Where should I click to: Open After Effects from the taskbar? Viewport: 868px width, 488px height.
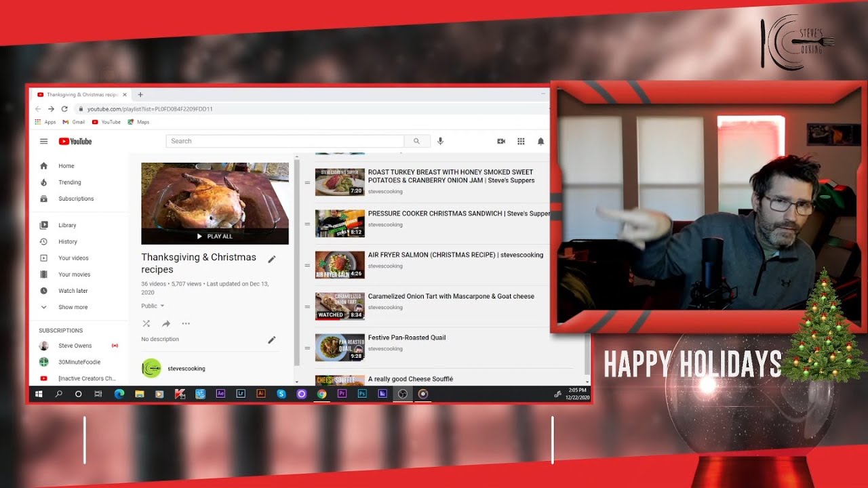(x=220, y=394)
